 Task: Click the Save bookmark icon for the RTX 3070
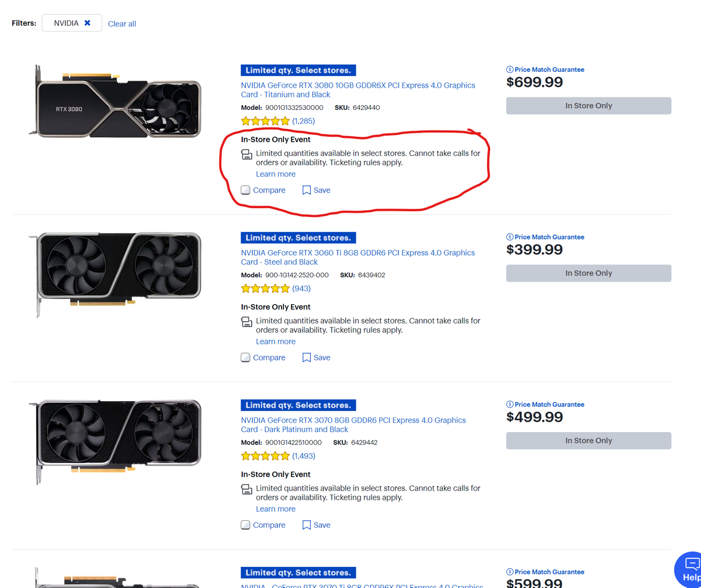(x=307, y=524)
